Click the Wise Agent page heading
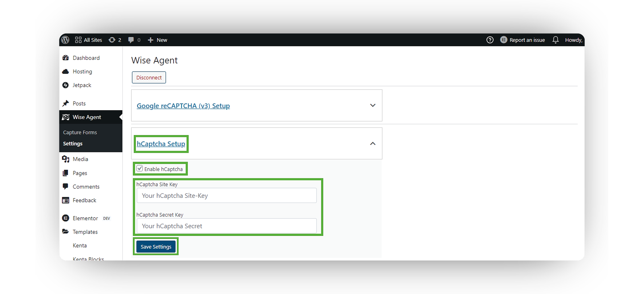The width and height of the screenshot is (644, 294). (154, 60)
